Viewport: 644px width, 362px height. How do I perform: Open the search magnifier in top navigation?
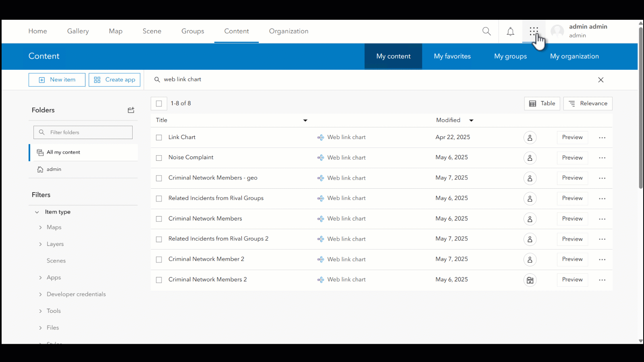tap(486, 31)
